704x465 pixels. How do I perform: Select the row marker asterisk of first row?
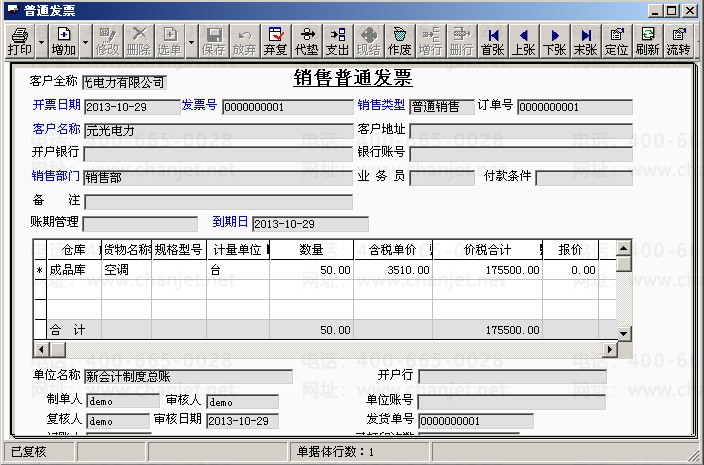[x=40, y=270]
